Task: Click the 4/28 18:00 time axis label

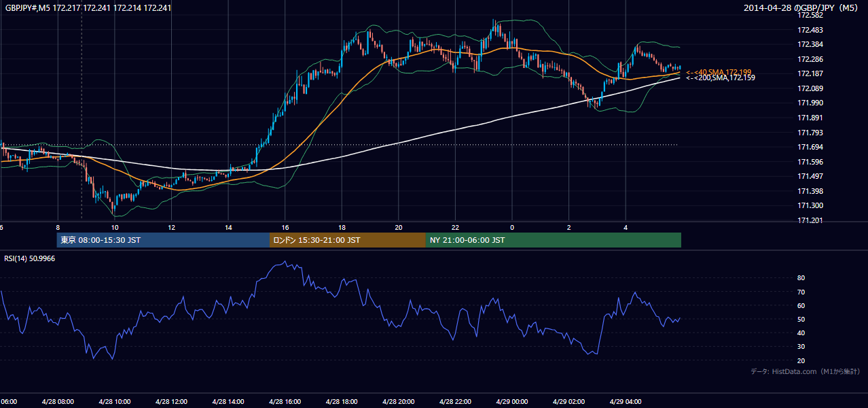Action: tap(341, 402)
